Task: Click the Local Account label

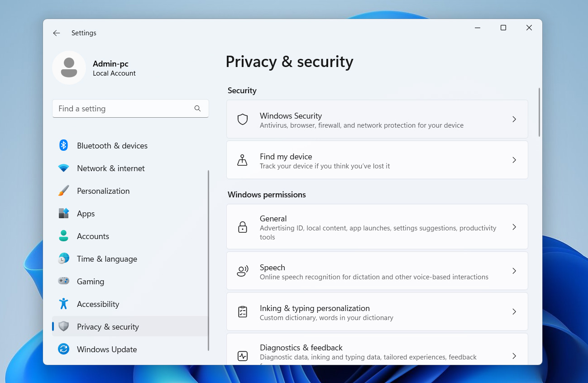Action: coord(114,73)
